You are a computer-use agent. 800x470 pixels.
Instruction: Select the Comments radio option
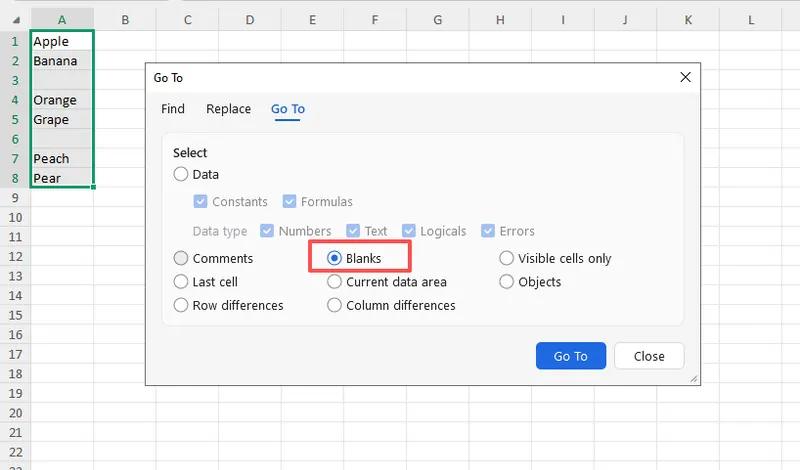coord(181,258)
